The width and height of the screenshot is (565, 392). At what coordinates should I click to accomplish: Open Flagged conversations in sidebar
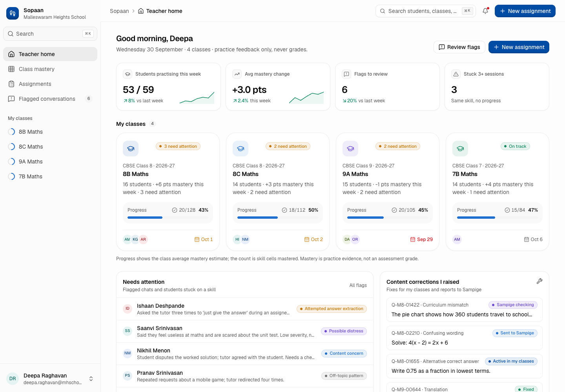[x=50, y=99]
